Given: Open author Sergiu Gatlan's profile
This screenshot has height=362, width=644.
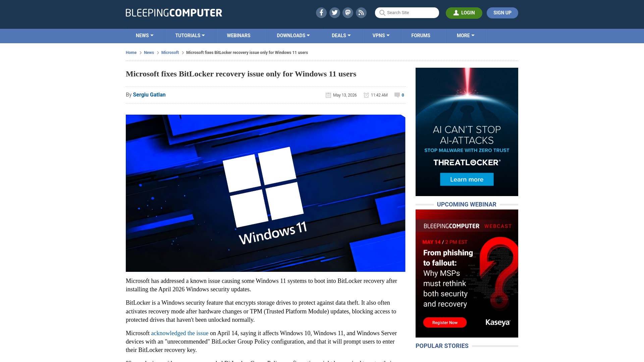Looking at the screenshot, I should click(x=149, y=95).
